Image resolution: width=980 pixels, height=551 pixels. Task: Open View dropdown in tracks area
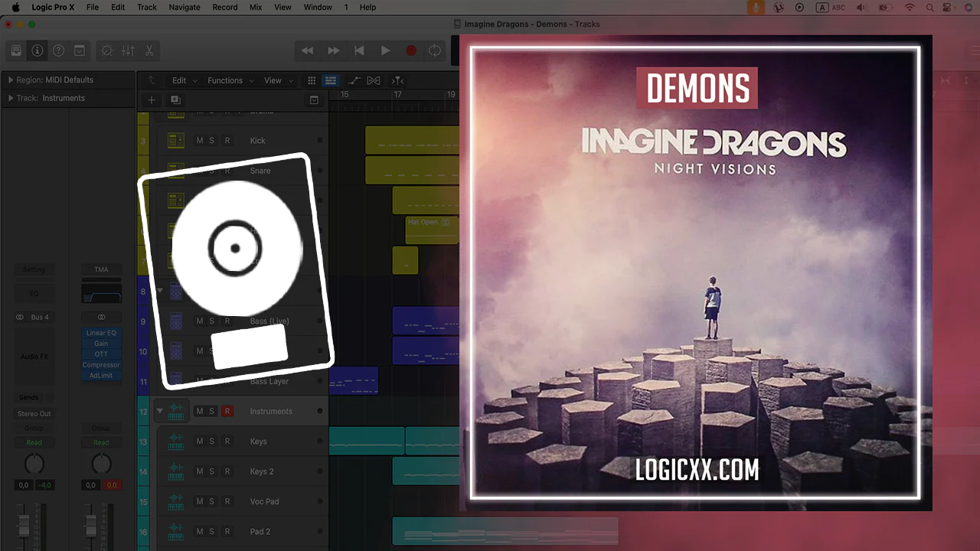coord(277,80)
